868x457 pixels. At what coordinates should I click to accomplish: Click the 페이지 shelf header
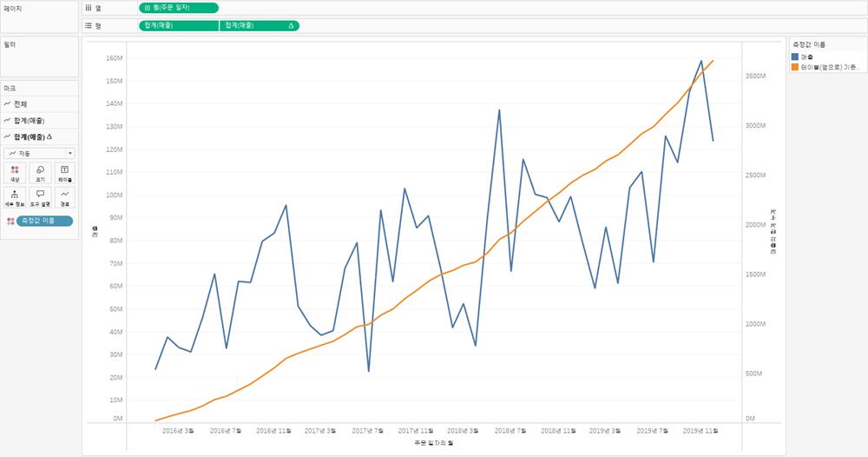(x=13, y=9)
